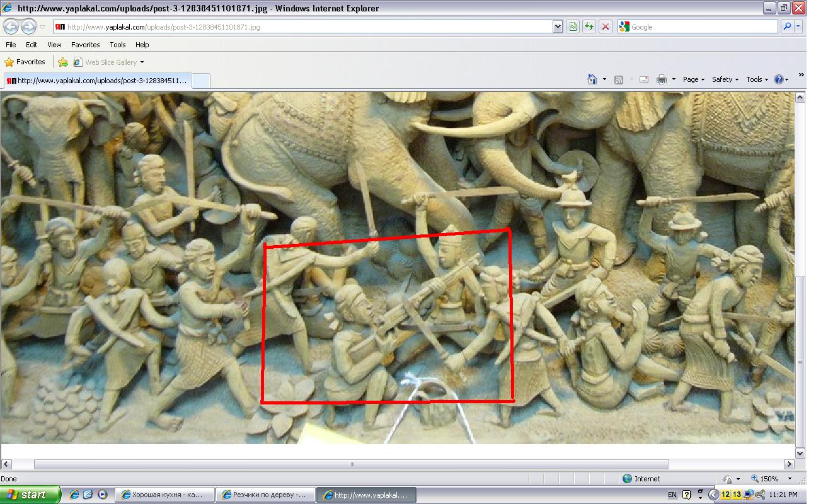The image size is (828, 504).
Task: Click the Show Desktop Quick Launch icon
Action: coord(88,495)
